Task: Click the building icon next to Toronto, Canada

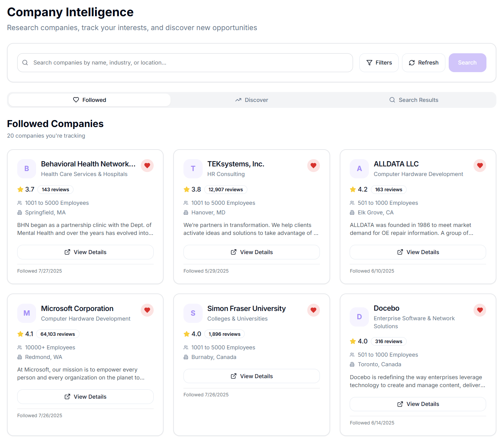Action: click(x=352, y=364)
